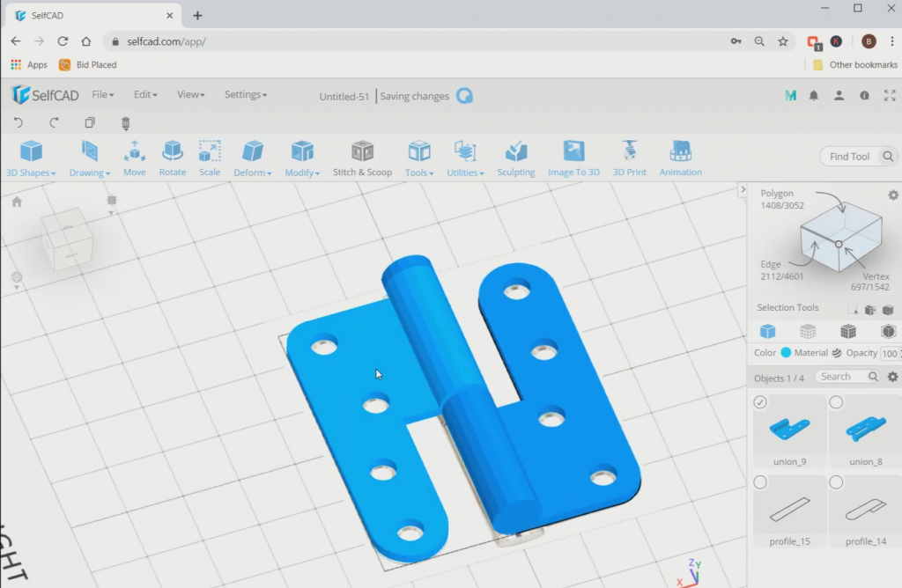Click second Selection Tools cube icon

(869, 311)
